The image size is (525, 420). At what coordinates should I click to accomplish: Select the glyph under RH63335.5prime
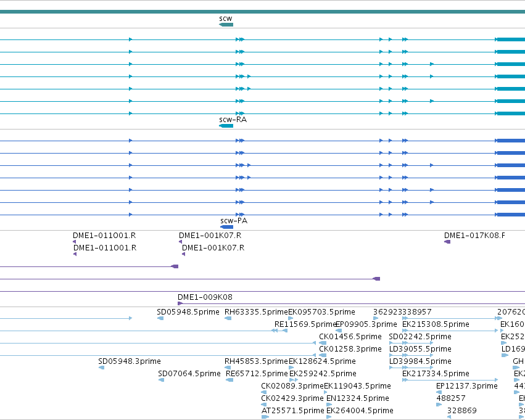coord(228,318)
